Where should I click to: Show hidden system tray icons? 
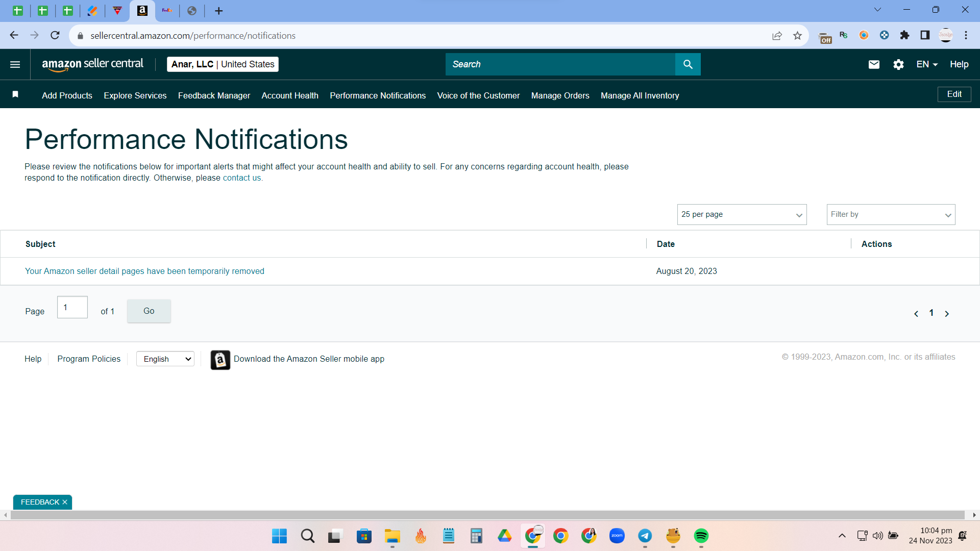click(842, 536)
